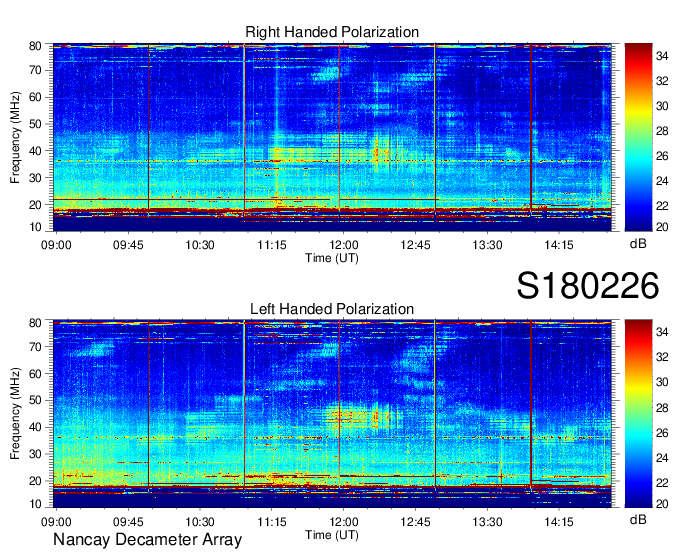Click the 28 dB value on the top color bar
The width and height of the screenshot is (680, 552).
coord(662,131)
